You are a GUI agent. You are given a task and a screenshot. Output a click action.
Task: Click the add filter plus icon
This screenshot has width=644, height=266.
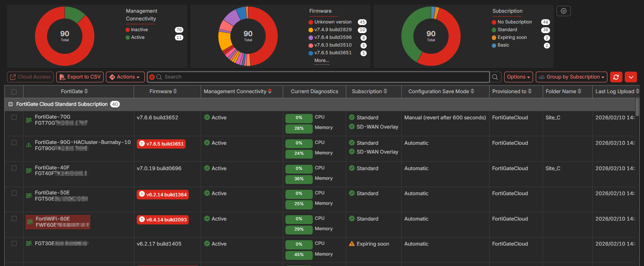[x=152, y=77]
